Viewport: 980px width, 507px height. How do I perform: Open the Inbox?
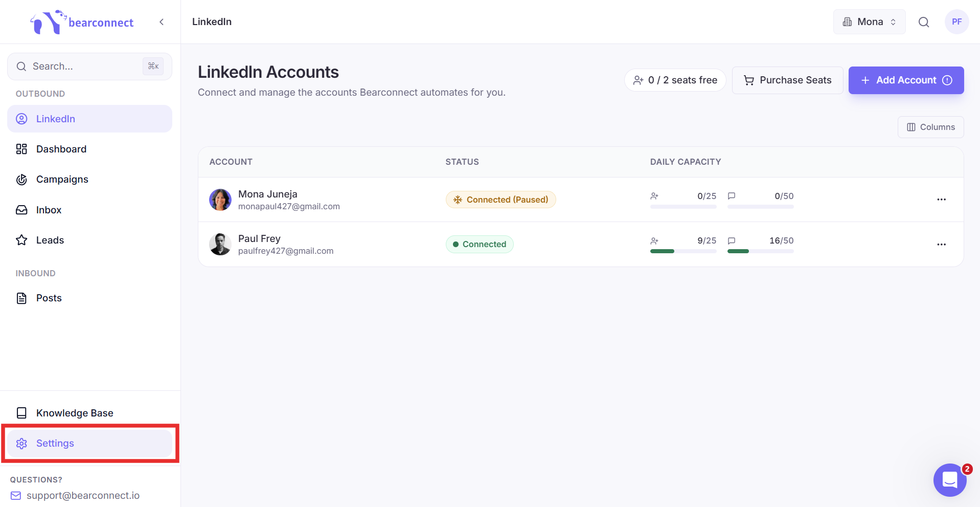coord(89,210)
